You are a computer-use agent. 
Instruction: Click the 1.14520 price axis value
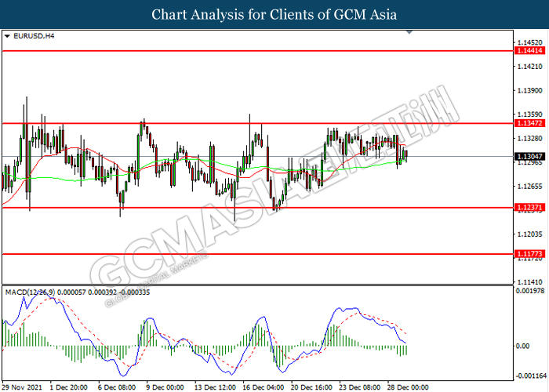529,42
